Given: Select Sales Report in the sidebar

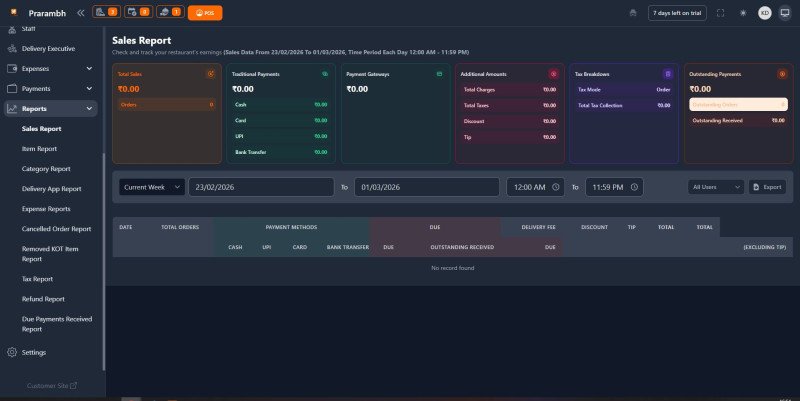Looking at the screenshot, I should click(x=41, y=129).
